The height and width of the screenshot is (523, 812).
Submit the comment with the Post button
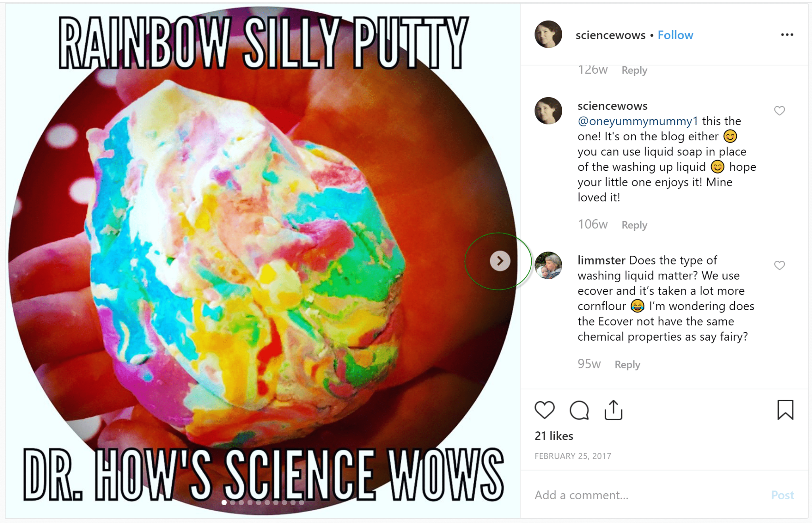tap(782, 495)
